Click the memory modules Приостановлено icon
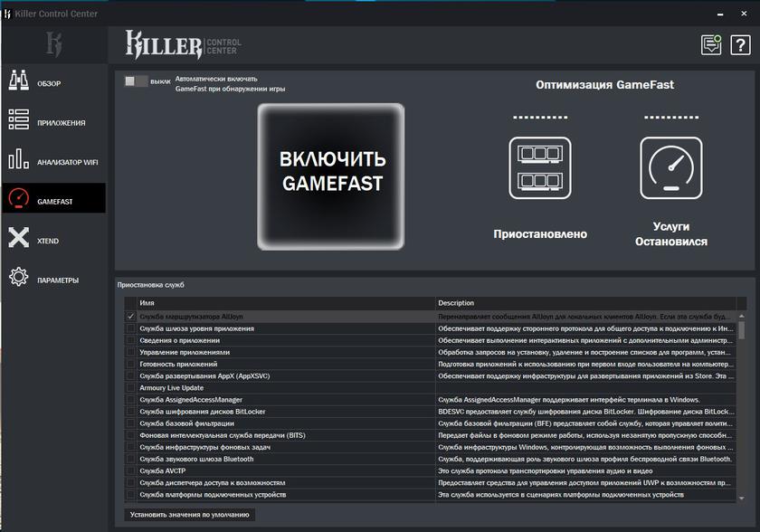The image size is (760, 532). pos(539,167)
